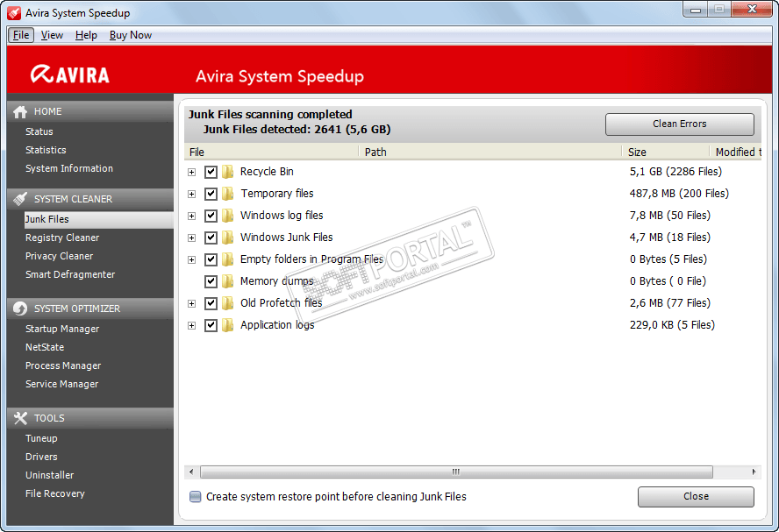Click the Empty folders in Program Files folder icon
This screenshot has height=532, width=779.
(227, 259)
